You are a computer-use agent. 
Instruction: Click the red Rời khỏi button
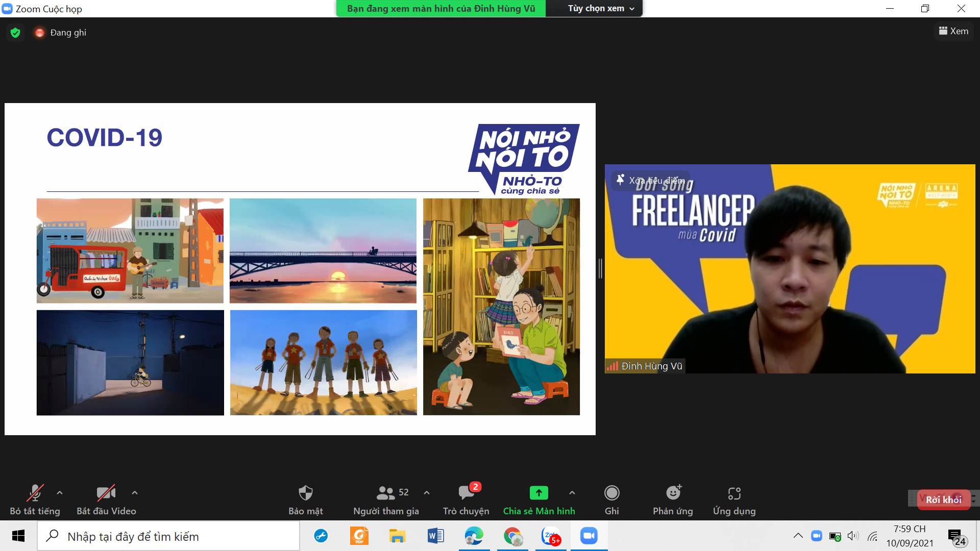point(943,499)
